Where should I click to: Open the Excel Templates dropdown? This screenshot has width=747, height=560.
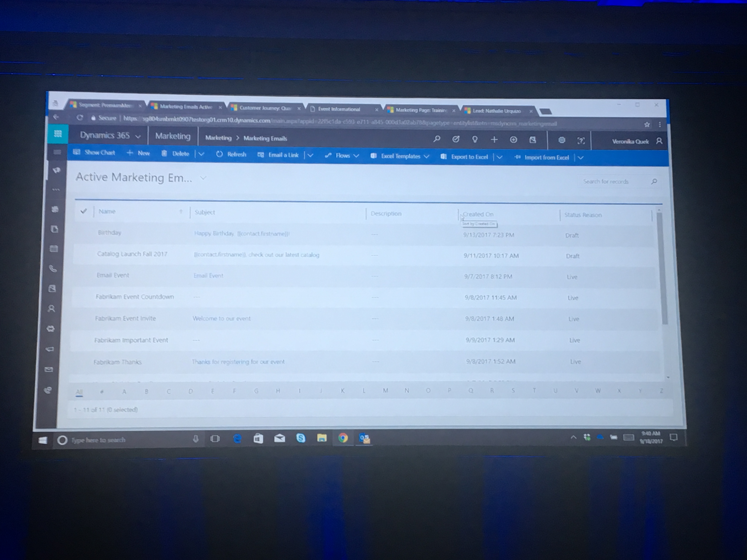pyautogui.click(x=400, y=156)
